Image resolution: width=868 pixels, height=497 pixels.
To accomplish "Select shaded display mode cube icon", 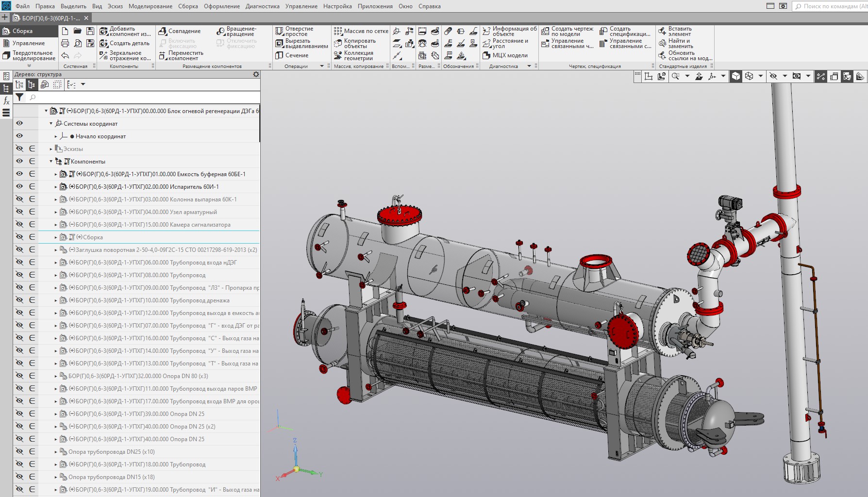I will 736,76.
